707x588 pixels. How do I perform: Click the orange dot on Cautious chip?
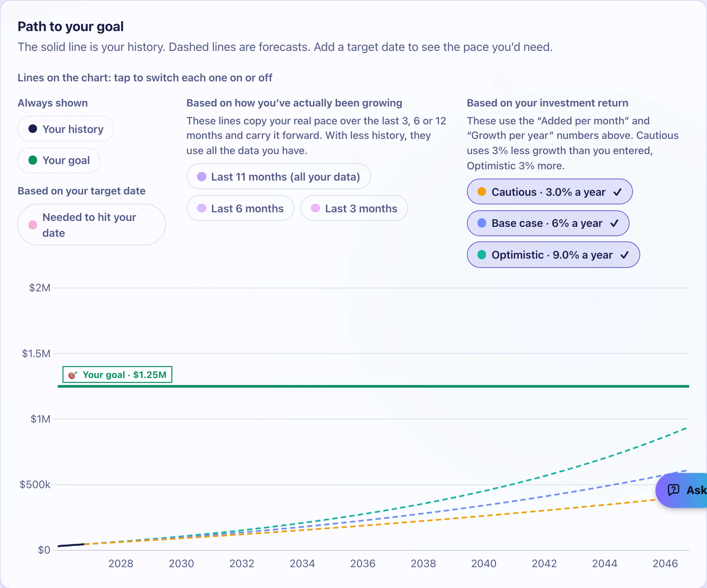[482, 191]
